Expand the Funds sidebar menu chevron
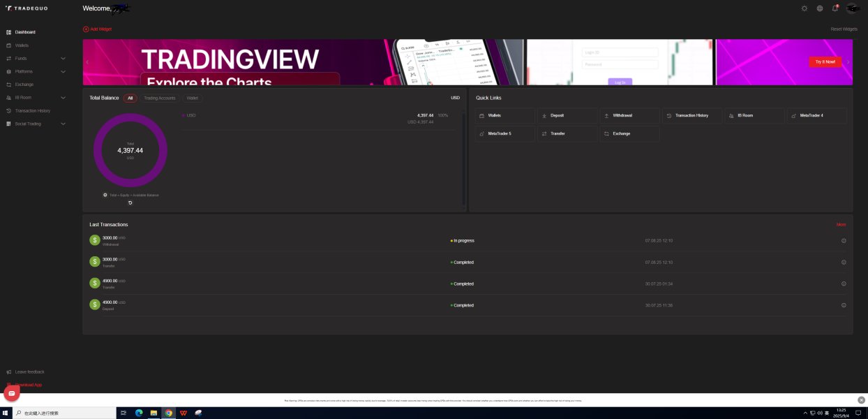 [63, 59]
